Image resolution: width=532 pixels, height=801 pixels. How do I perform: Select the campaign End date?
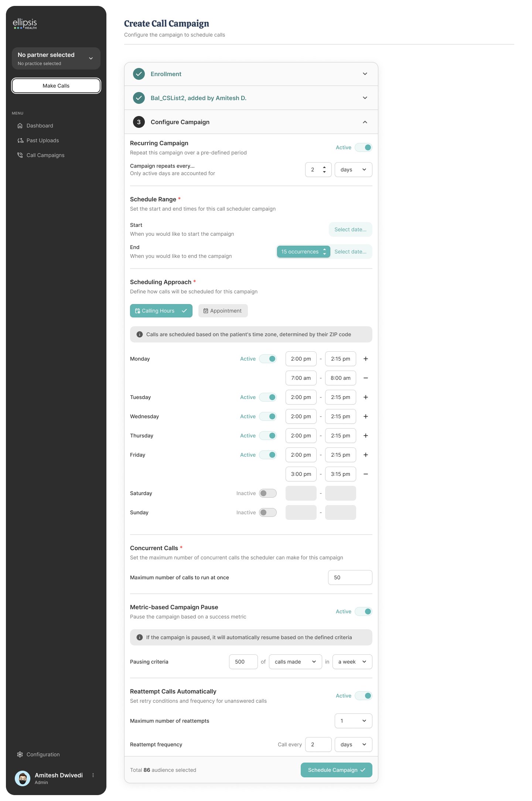coord(351,252)
